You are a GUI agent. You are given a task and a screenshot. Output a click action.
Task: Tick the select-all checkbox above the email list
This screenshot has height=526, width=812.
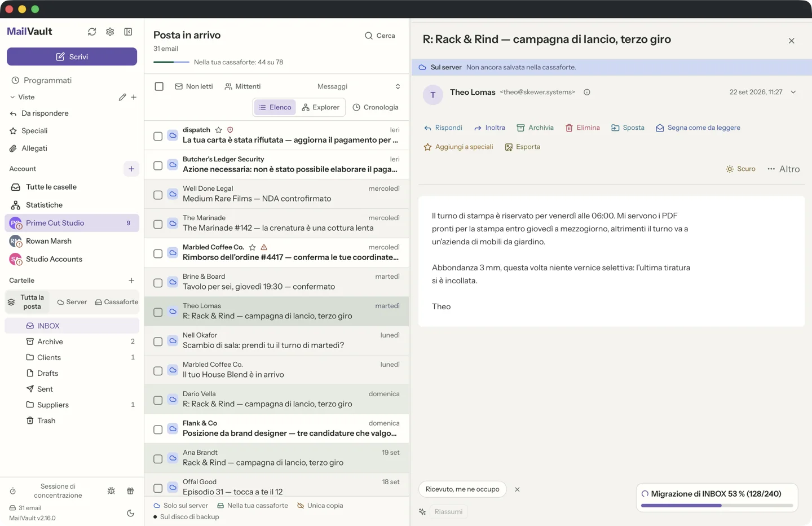pos(159,86)
